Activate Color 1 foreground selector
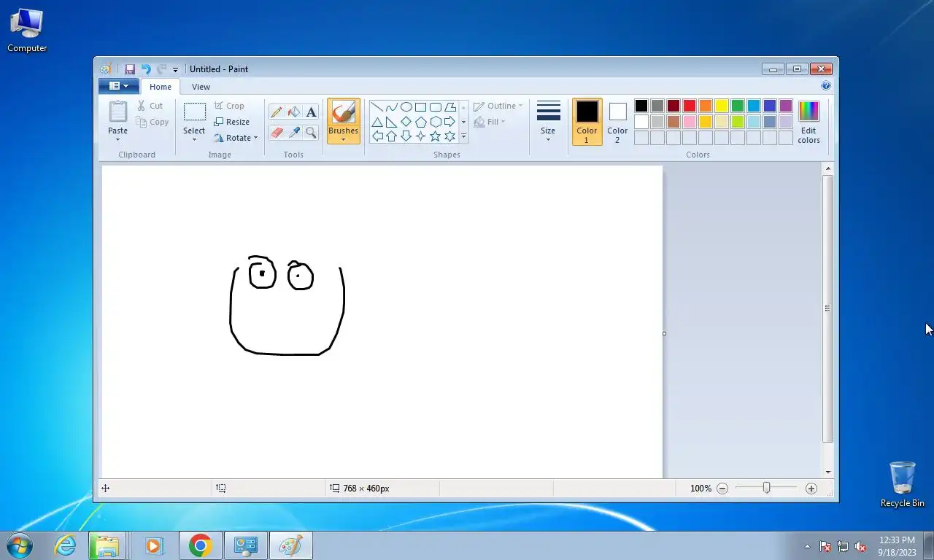 (587, 122)
